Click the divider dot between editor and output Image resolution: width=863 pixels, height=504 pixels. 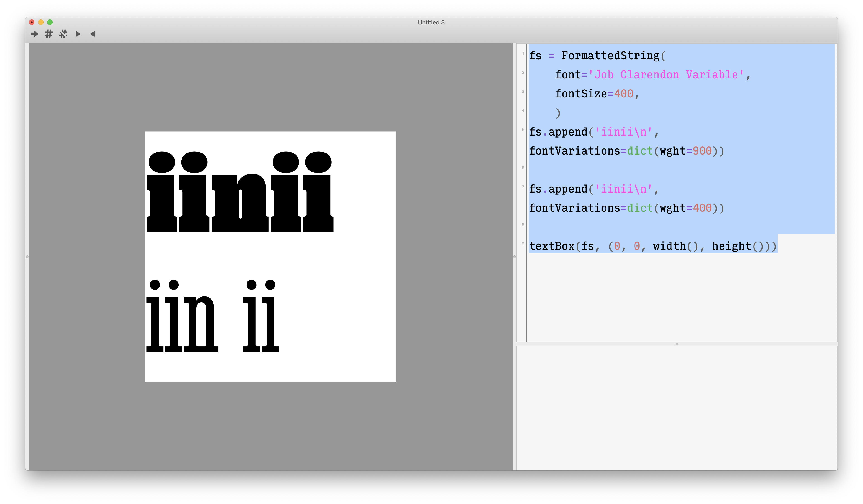click(677, 344)
